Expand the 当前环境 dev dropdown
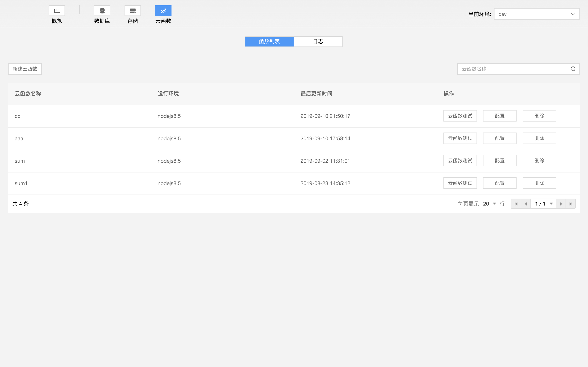The image size is (588, 367). (x=537, y=14)
